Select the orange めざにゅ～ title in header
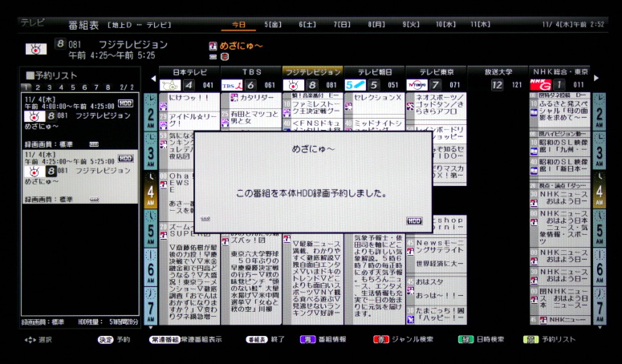Screen dimensions: 622x364 [x=242, y=46]
